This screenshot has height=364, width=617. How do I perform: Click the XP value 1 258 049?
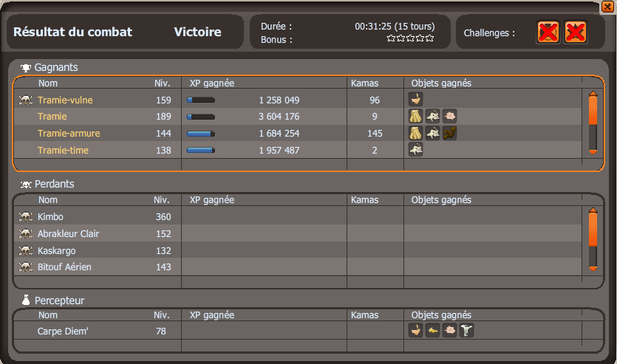[x=279, y=100]
